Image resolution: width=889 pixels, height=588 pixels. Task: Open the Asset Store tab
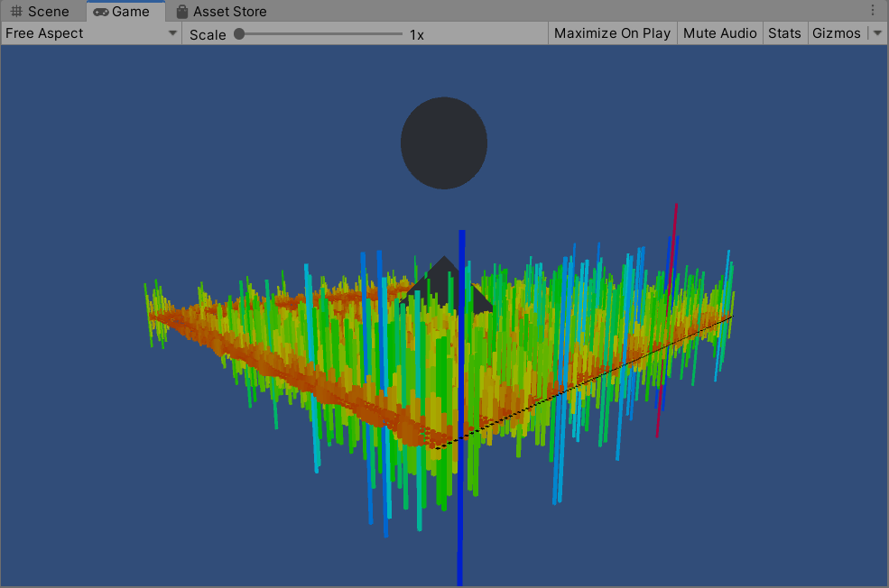[222, 12]
